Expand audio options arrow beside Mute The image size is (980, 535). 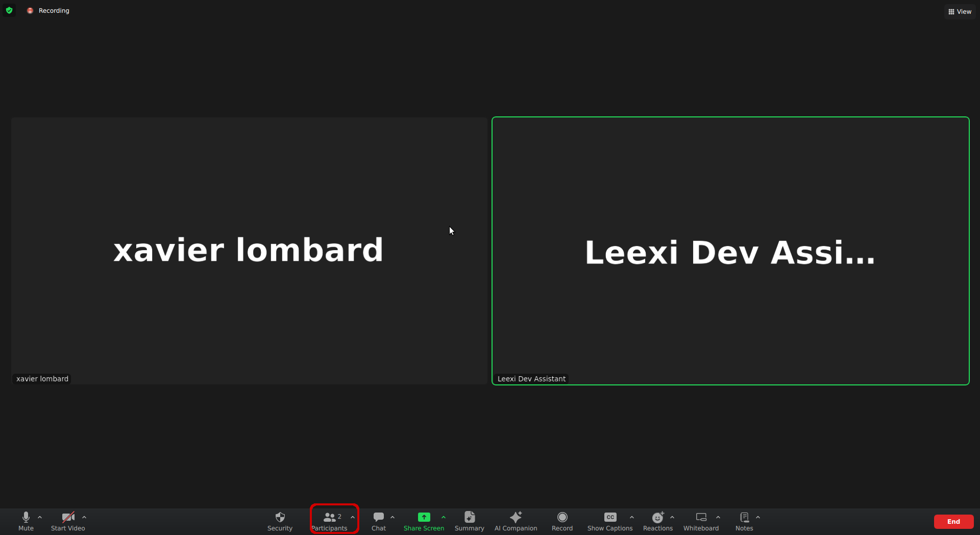click(x=40, y=517)
